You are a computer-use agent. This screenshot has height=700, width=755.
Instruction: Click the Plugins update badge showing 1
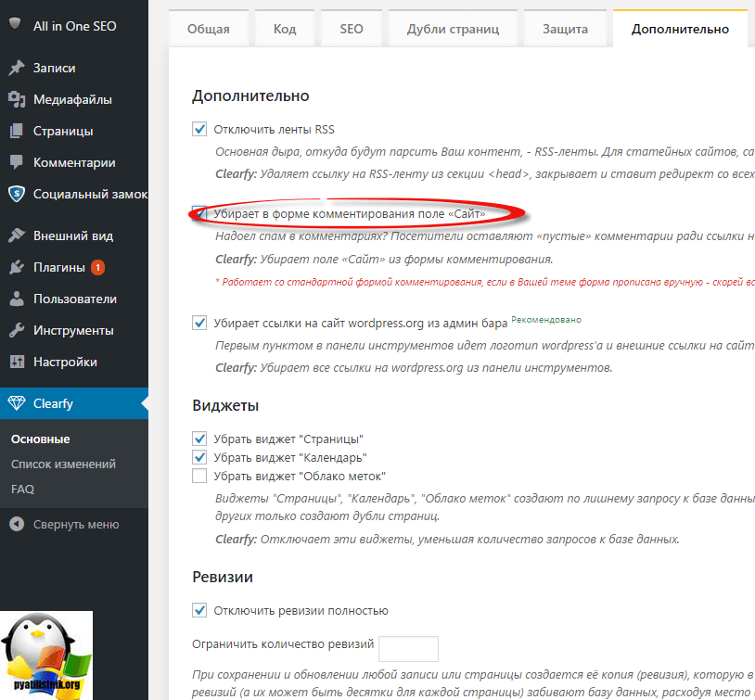click(97, 267)
